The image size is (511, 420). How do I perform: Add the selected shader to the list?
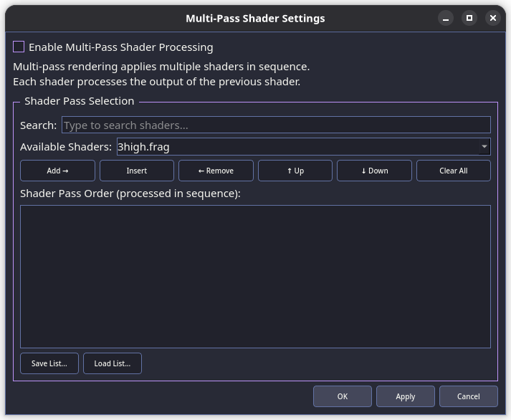(57, 171)
